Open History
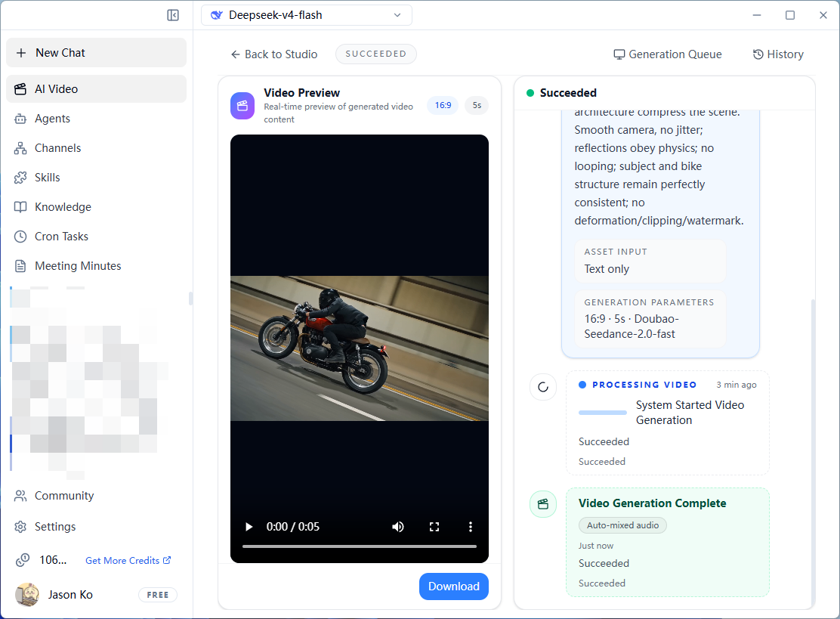The height and width of the screenshot is (619, 840). [778, 54]
